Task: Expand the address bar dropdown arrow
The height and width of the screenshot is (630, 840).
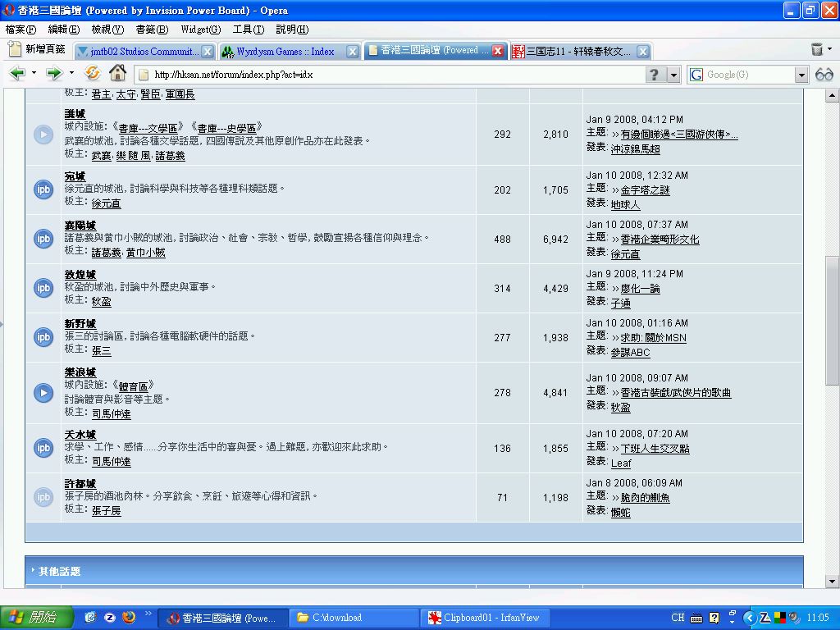Action: 673,75
